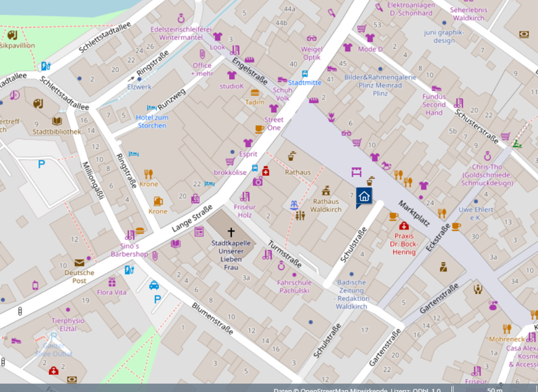Click the Weigel Optik glasses icon
The width and height of the screenshot is (538, 392).
[x=312, y=38]
